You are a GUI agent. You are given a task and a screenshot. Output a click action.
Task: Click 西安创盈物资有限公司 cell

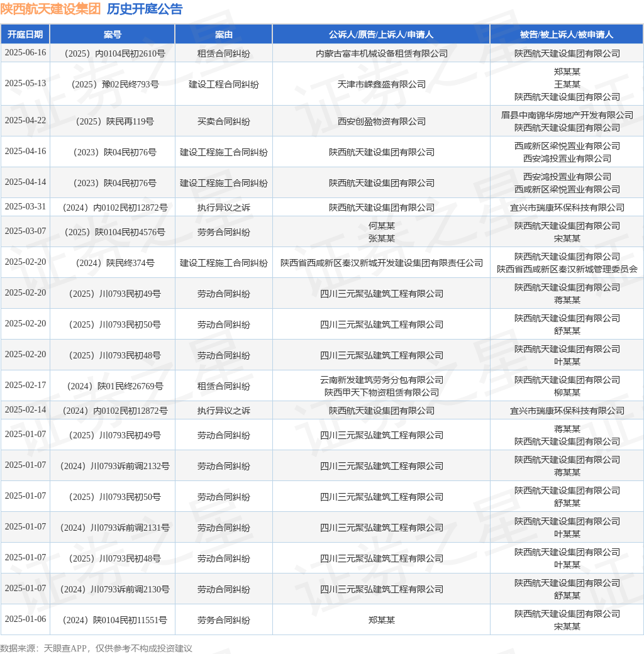point(382,121)
